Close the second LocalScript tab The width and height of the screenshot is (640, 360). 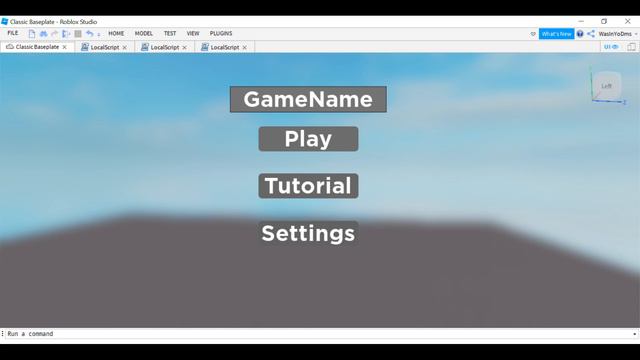coord(184,48)
